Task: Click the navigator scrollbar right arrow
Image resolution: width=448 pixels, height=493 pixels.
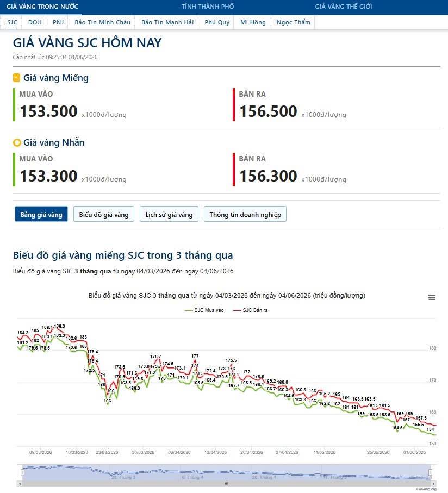Action: click(433, 484)
